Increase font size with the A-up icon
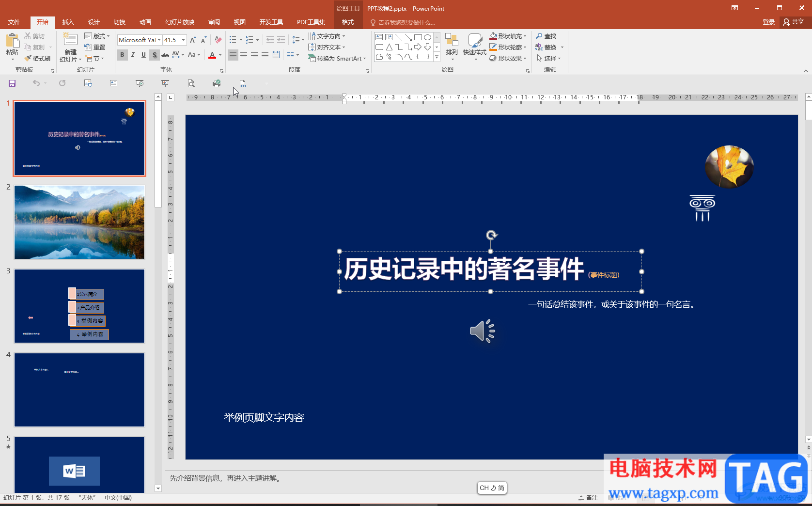This screenshot has width=812, height=506. [x=193, y=40]
